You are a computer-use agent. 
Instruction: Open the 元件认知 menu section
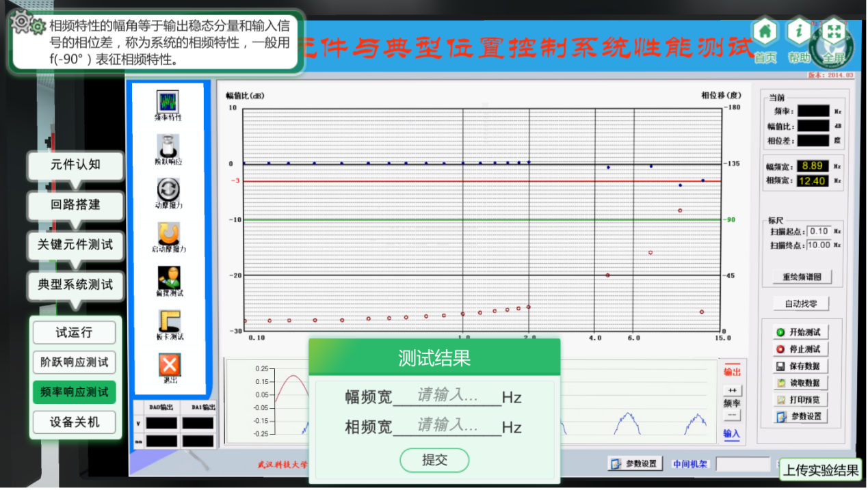click(x=75, y=165)
